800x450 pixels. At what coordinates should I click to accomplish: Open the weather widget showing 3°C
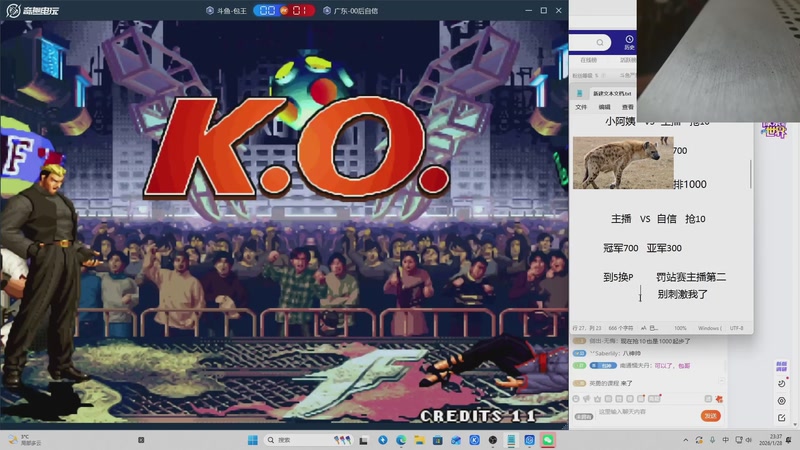24,440
